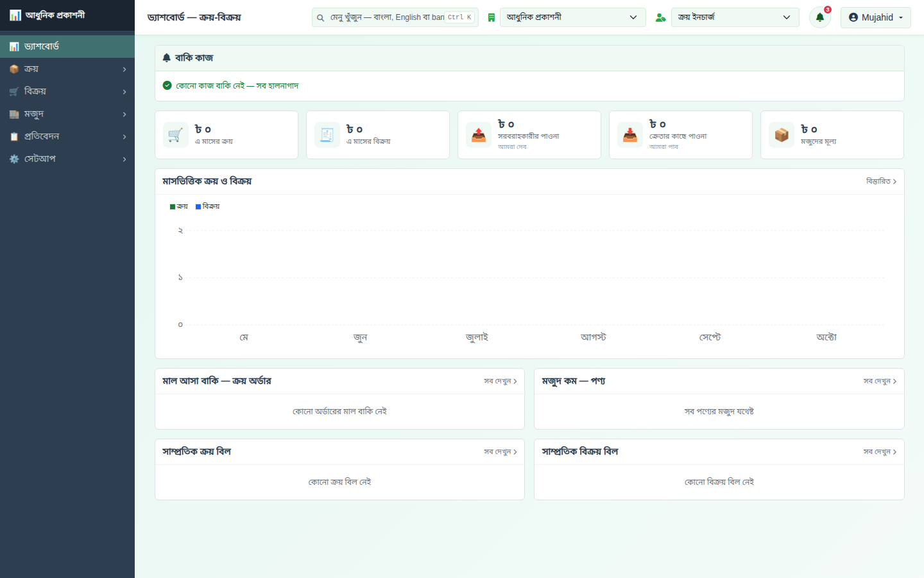This screenshot has height=578, width=924.
Task: Click সব দেখুন in সাম্প্রতিক বিক্রয় বিল panel
Action: coord(880,452)
